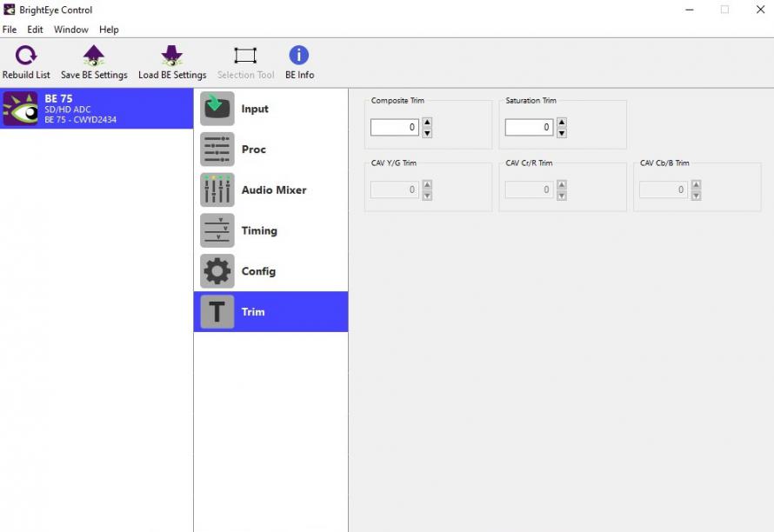Click the Trim T icon
The height and width of the screenshot is (532, 774).
(x=217, y=311)
